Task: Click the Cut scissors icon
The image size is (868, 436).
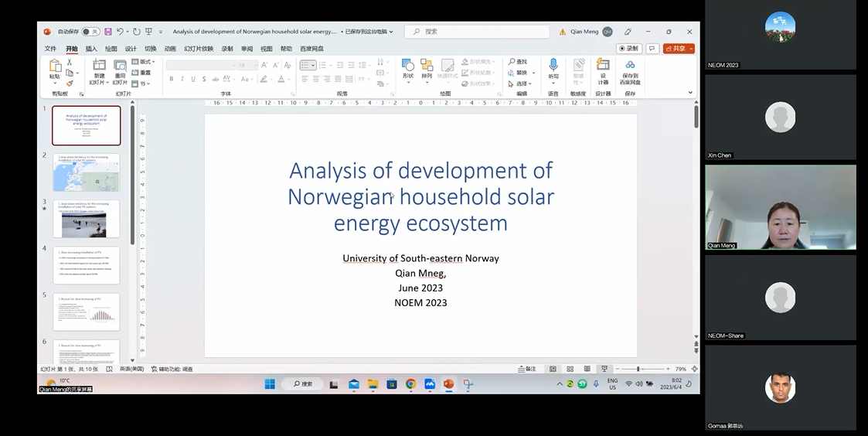Action: pyautogui.click(x=70, y=62)
